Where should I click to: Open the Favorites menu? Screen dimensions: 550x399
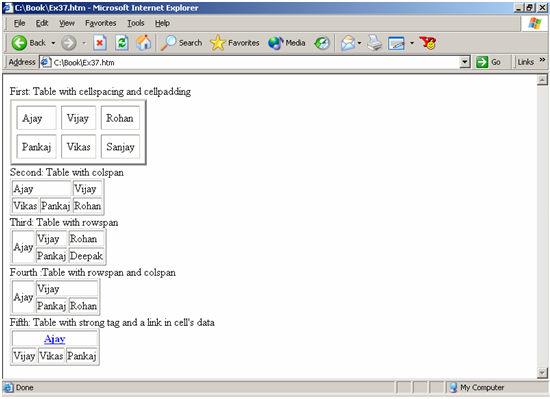pyautogui.click(x=100, y=23)
